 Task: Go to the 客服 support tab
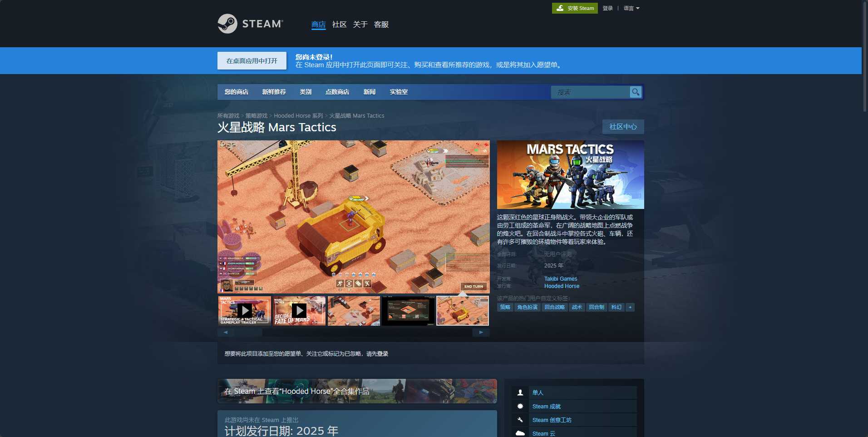(381, 25)
